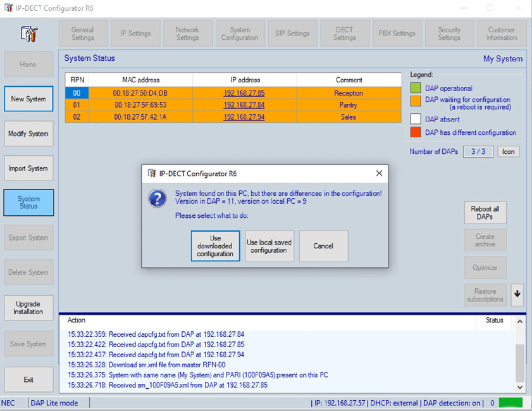Click the Reception comment cell
Viewport: 532px width, 411px height.
(349, 93)
